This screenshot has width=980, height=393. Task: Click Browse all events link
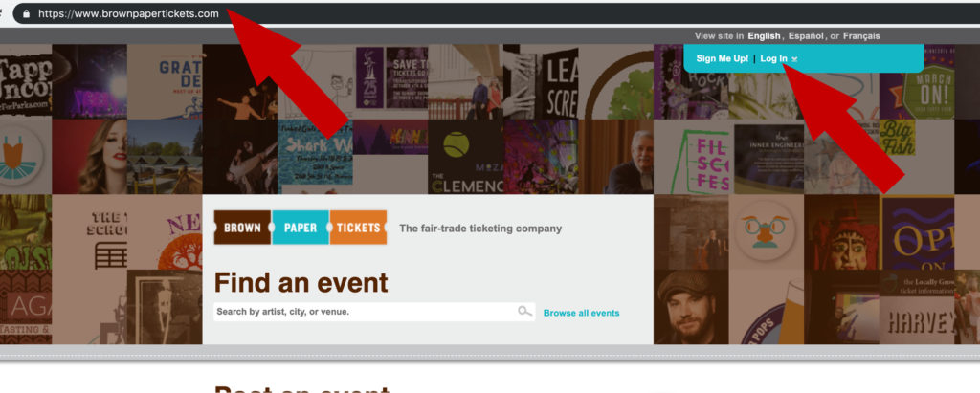(x=581, y=313)
